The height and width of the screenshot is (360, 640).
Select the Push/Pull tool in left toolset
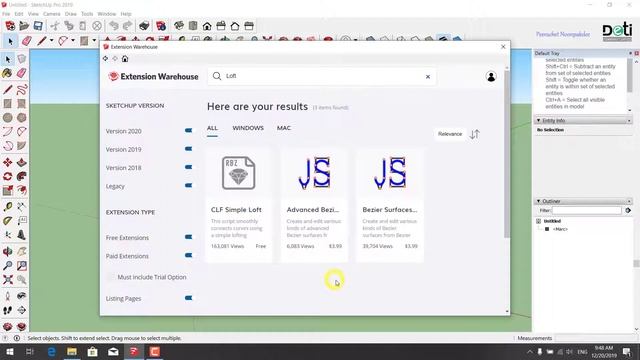pyautogui.click(x=22, y=162)
